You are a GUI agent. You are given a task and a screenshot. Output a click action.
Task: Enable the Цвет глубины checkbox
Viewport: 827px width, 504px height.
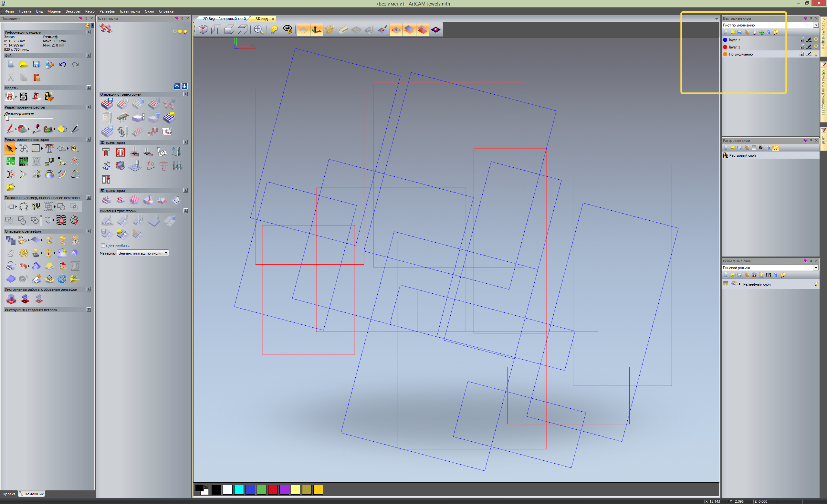click(x=103, y=246)
